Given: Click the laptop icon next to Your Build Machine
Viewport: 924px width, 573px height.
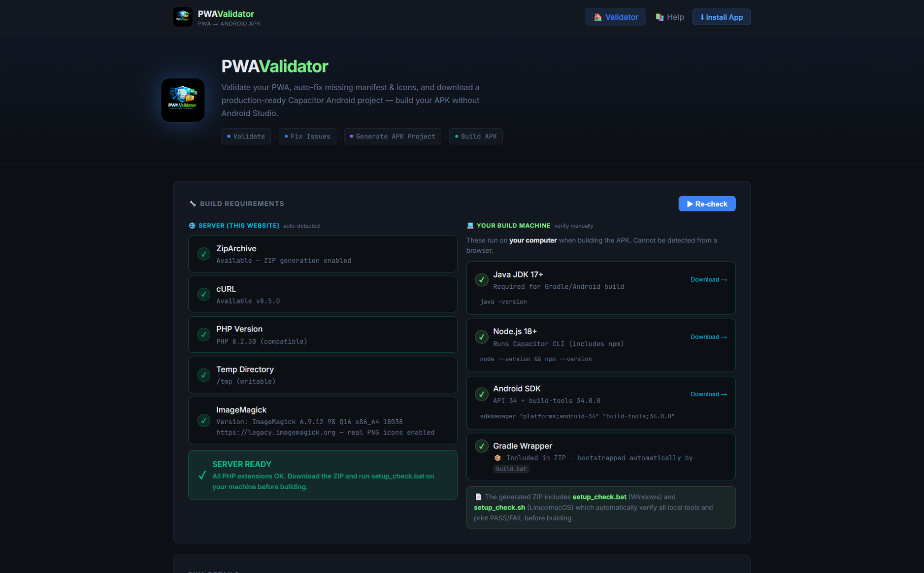Looking at the screenshot, I should tap(470, 226).
